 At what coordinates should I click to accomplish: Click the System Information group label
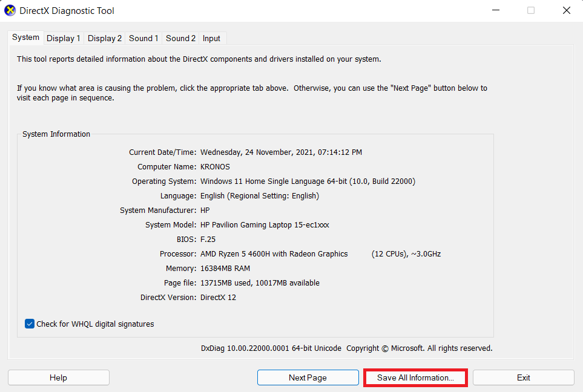point(56,134)
